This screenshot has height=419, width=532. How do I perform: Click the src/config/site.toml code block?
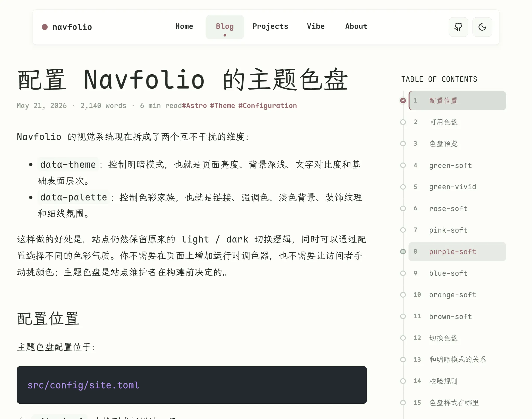(x=192, y=385)
